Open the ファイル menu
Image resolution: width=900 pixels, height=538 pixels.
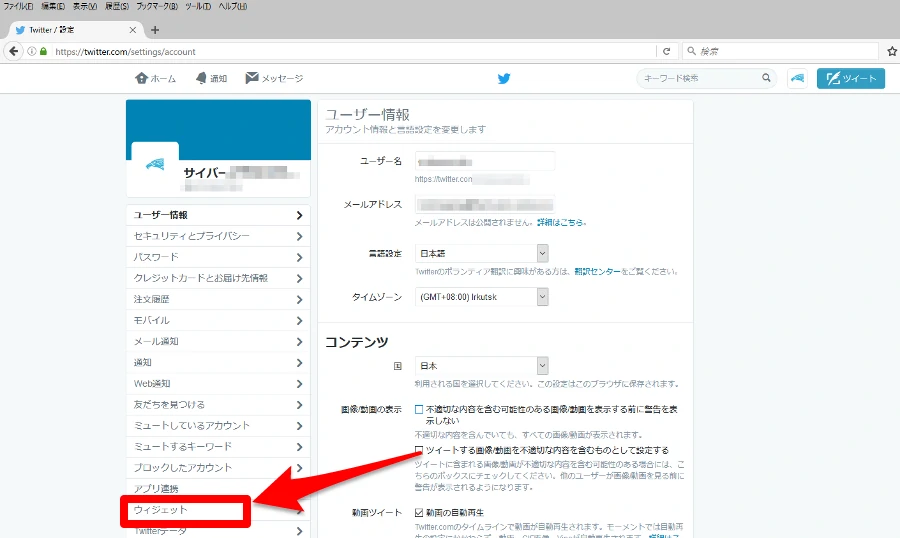(18, 6)
